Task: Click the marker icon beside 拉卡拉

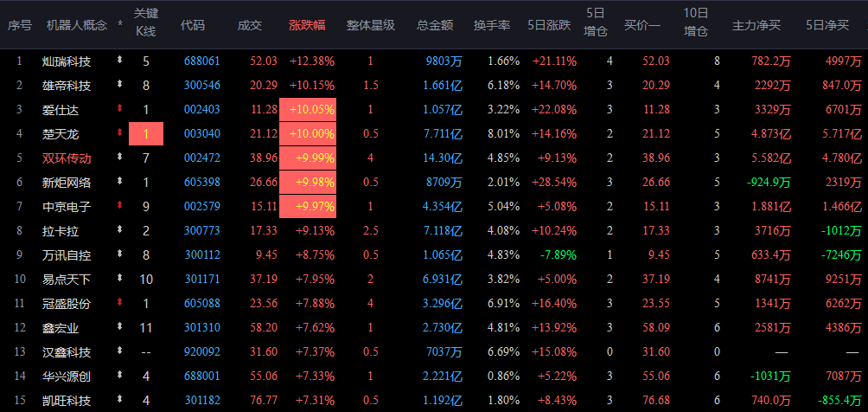Action: coord(119,230)
